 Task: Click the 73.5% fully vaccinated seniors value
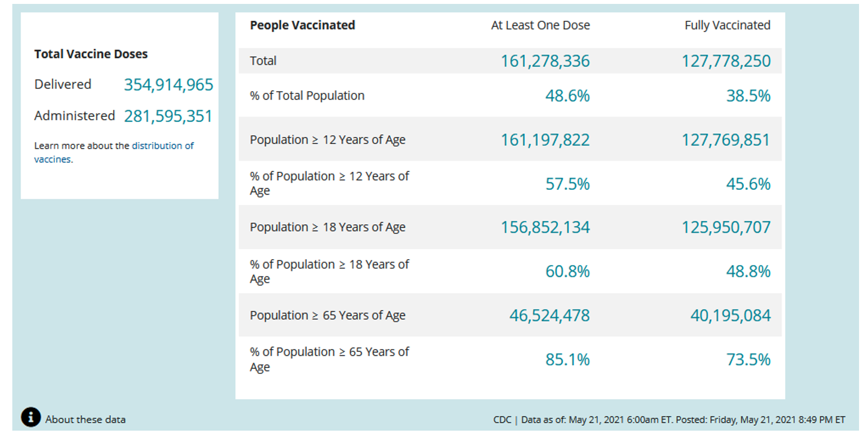[x=748, y=359]
